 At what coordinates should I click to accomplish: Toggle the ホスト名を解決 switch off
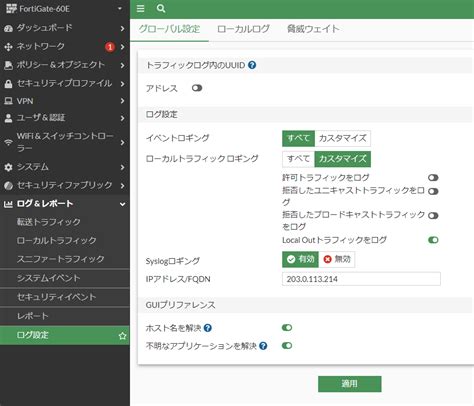(287, 328)
